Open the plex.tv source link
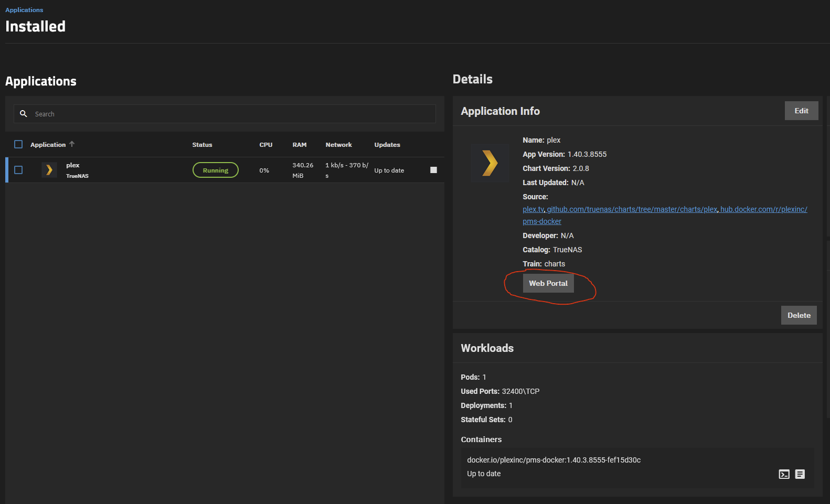 pos(533,209)
